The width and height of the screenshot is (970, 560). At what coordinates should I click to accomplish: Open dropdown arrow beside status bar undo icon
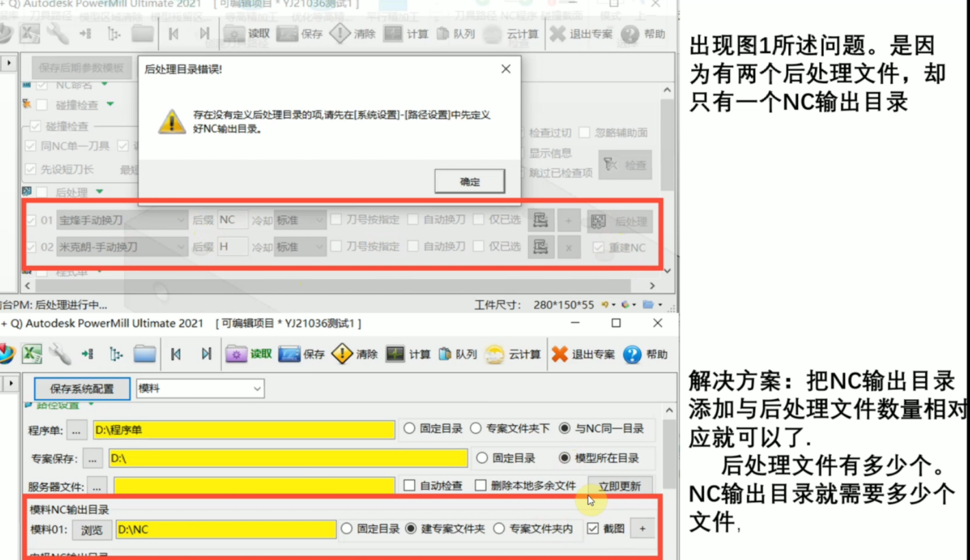point(613,305)
